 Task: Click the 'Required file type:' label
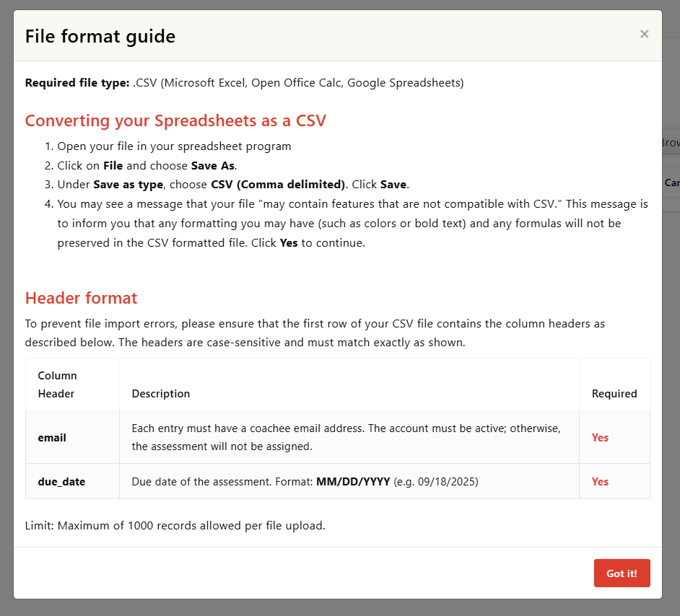coord(77,83)
